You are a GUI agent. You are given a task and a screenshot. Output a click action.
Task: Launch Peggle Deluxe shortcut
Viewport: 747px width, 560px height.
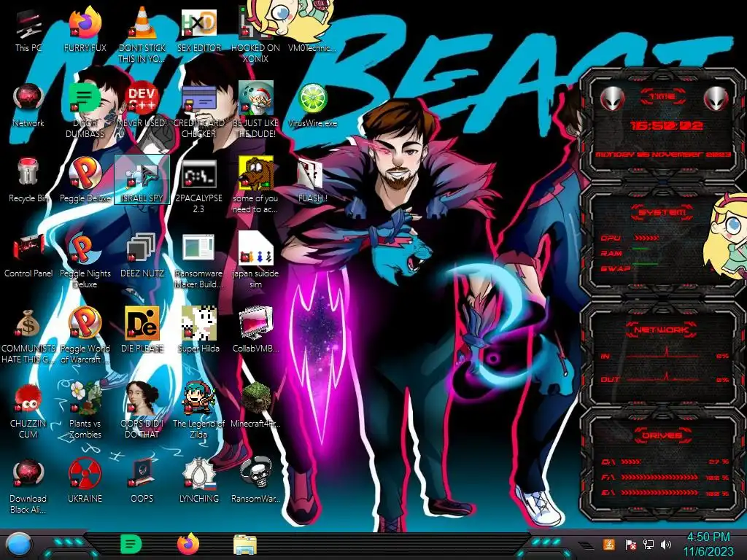pos(85,180)
